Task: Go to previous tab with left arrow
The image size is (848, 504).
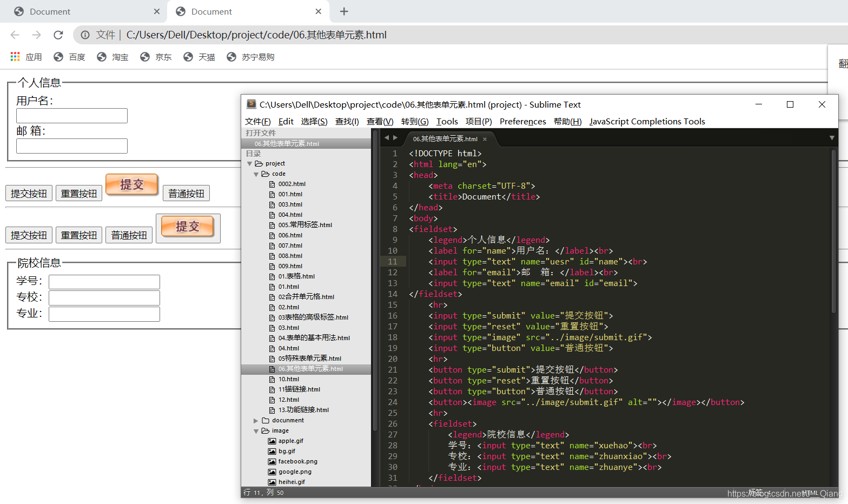Action: pyautogui.click(x=386, y=138)
